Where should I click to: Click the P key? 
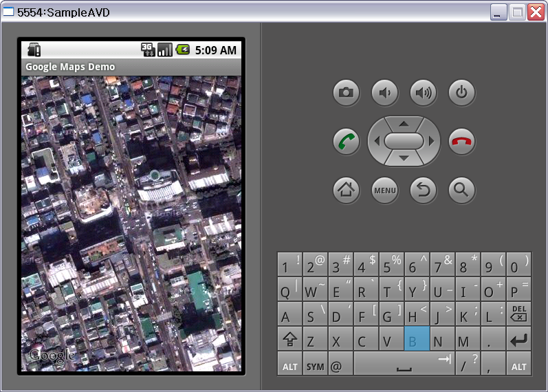[519, 289]
